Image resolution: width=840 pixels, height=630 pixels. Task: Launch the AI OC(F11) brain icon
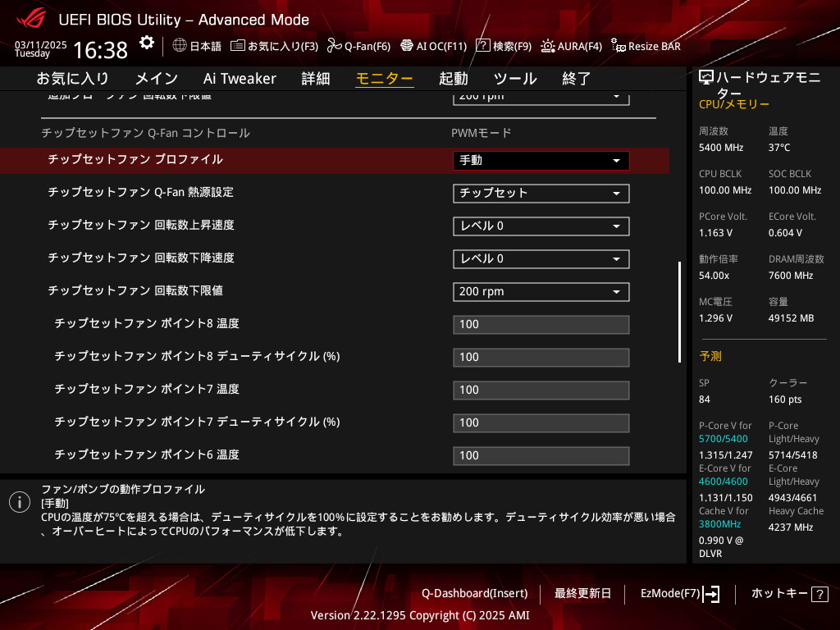pos(407,46)
